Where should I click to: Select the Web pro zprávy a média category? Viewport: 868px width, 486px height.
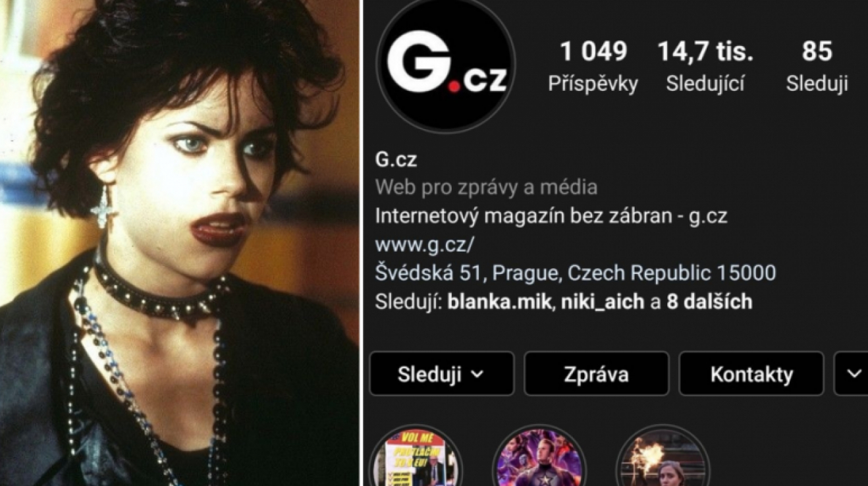point(486,188)
